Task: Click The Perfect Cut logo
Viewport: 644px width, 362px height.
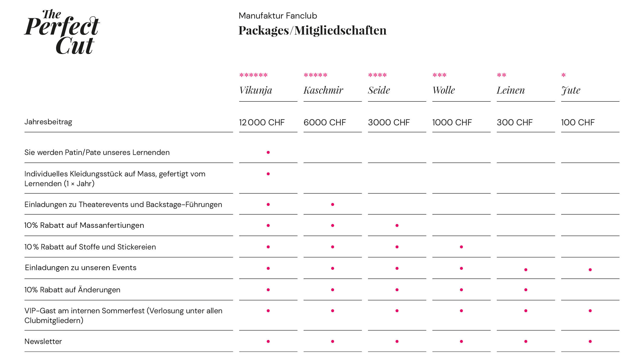Action: pos(62,32)
